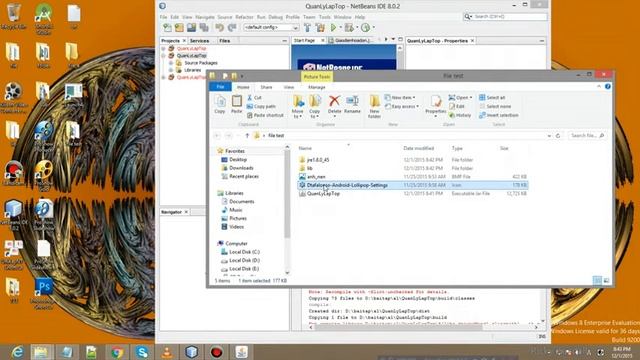Collapse the Explorer ribbon with the chevron
The height and width of the screenshot is (360, 640).
[x=599, y=87]
